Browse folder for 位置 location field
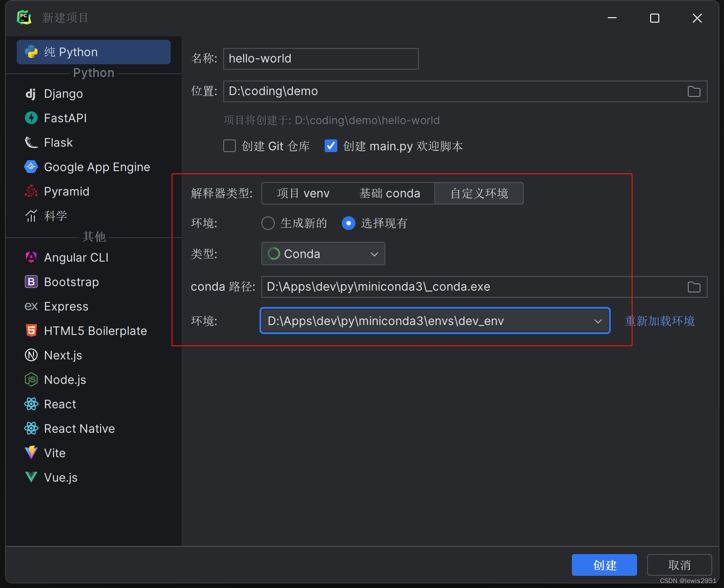724x588 pixels. 694,91
